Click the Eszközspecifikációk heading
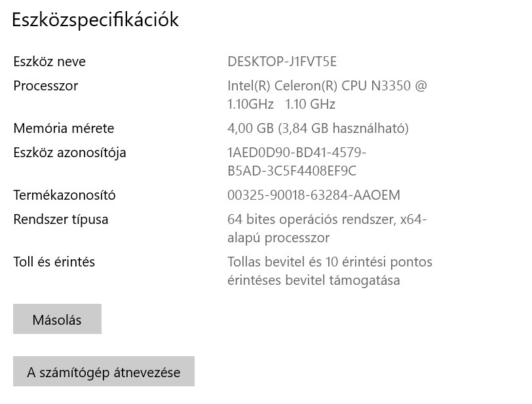This screenshot has width=532, height=404. [96, 20]
